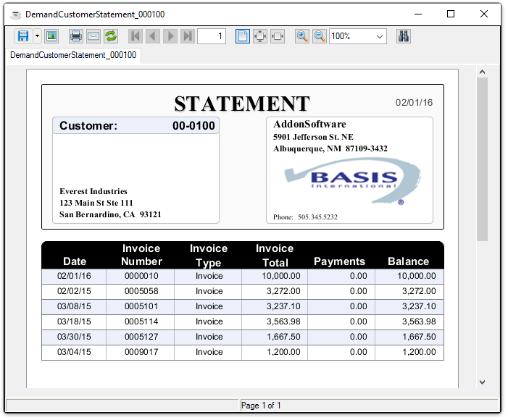Go to the previous page
The image size is (508, 420).
click(153, 36)
